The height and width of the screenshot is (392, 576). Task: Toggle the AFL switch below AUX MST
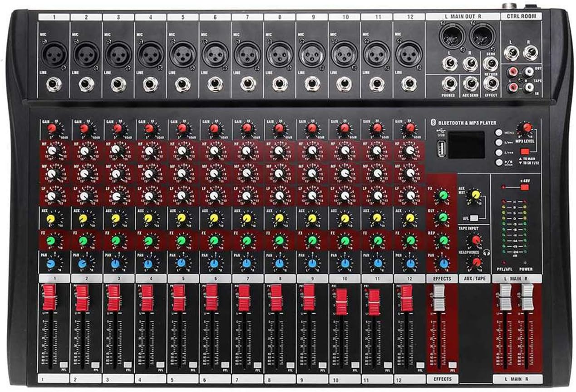[474, 218]
